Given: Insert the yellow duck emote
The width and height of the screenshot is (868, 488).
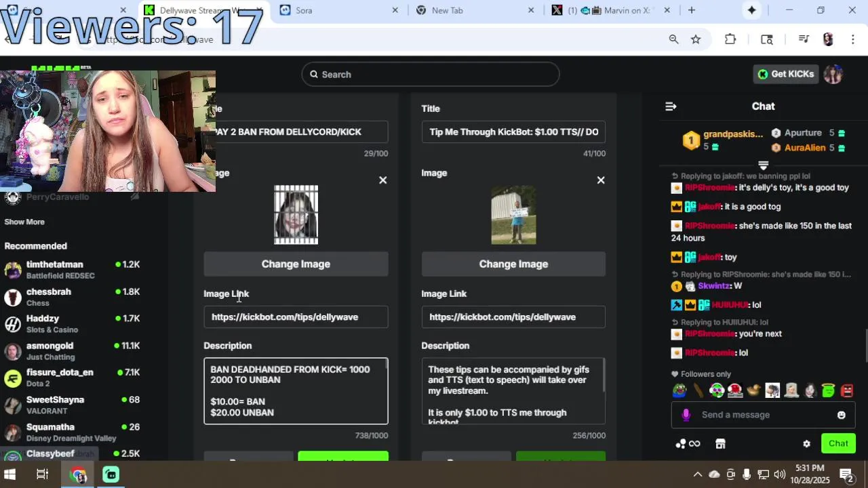Looking at the screenshot, I should coord(753,390).
